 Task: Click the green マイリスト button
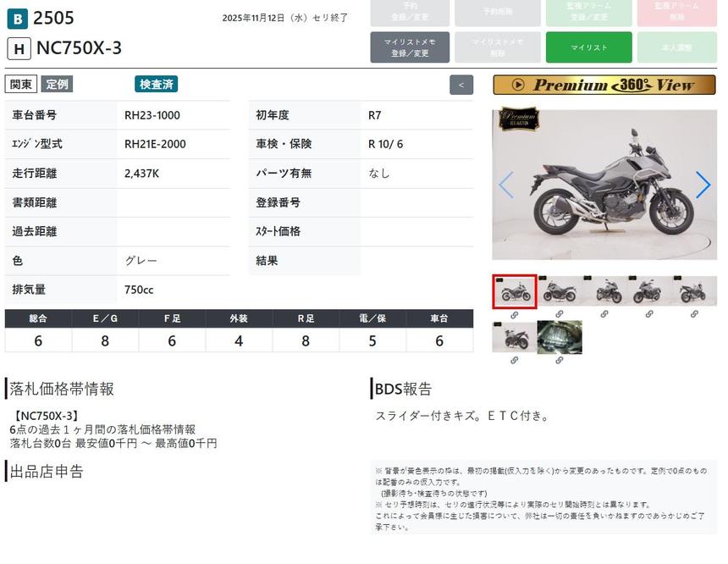588,47
